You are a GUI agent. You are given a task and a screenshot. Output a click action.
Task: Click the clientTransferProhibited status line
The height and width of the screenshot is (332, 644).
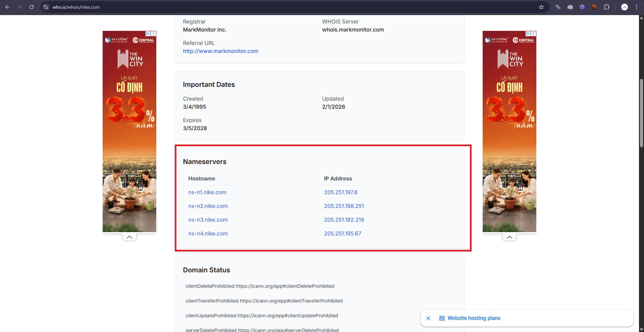(264, 301)
